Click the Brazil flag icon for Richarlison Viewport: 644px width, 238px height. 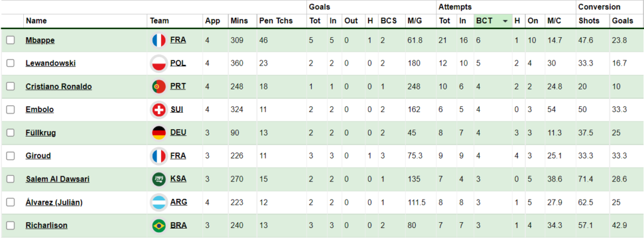coord(158,225)
